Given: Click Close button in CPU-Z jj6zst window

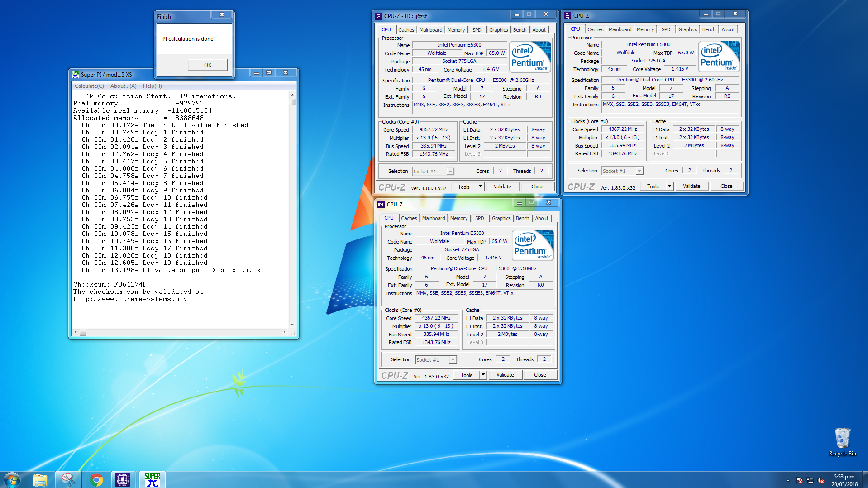Looking at the screenshot, I should (537, 187).
